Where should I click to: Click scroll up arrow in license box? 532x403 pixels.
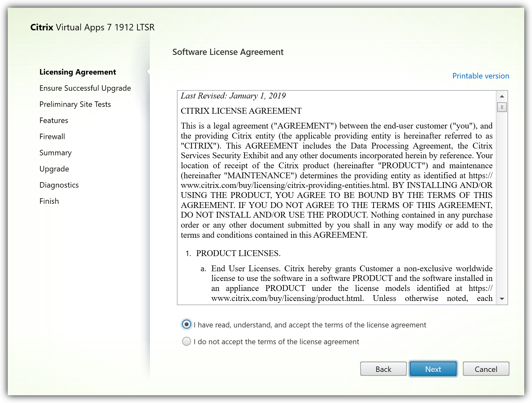pyautogui.click(x=502, y=96)
